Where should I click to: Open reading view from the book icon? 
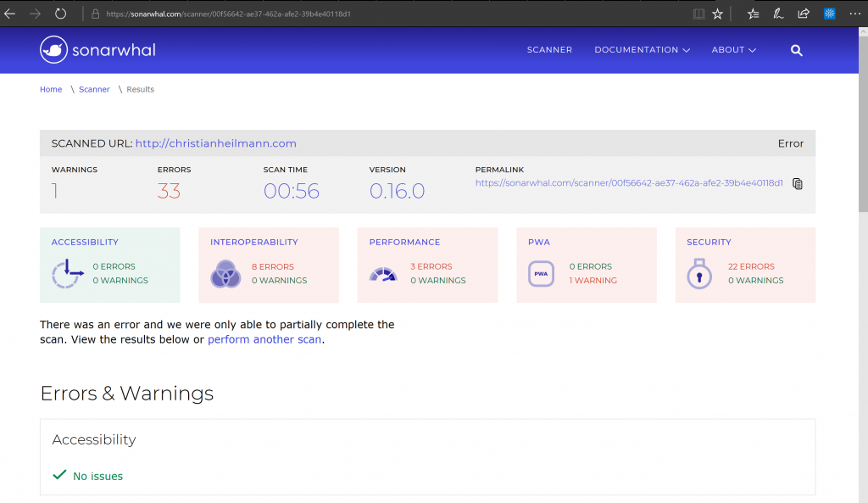point(698,14)
